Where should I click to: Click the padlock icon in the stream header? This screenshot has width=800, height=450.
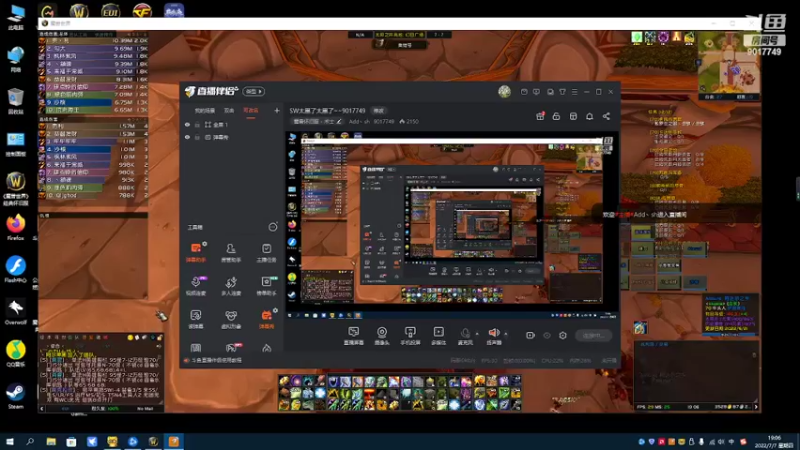pyautogui.click(x=556, y=116)
